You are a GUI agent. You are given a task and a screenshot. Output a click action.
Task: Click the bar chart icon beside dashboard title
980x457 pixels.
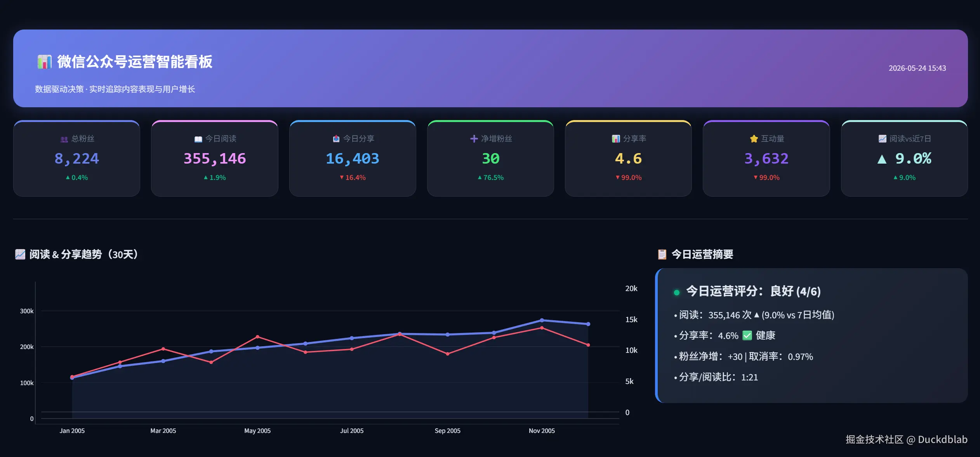coord(44,62)
